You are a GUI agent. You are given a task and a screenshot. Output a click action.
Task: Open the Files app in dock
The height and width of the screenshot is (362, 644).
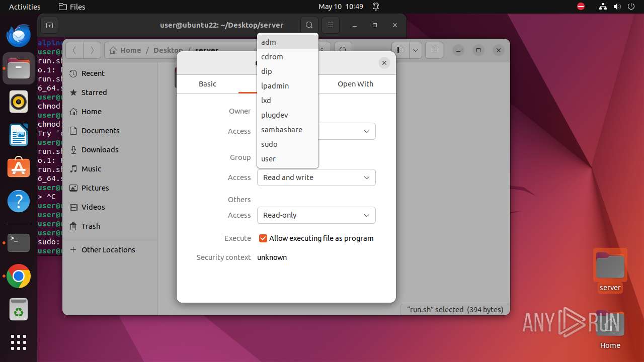click(19, 68)
